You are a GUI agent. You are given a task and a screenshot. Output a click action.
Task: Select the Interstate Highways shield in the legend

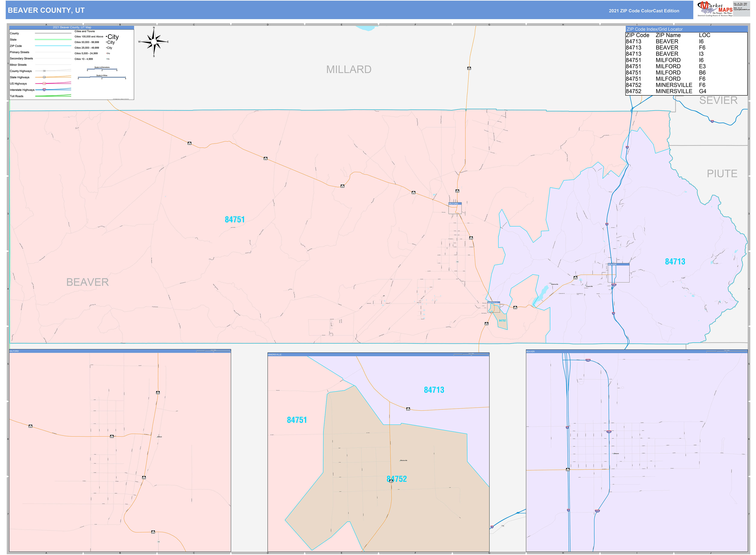click(x=44, y=90)
